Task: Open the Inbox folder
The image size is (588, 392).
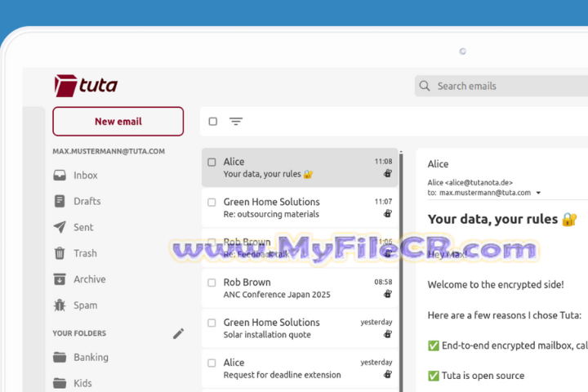Action: 86,176
